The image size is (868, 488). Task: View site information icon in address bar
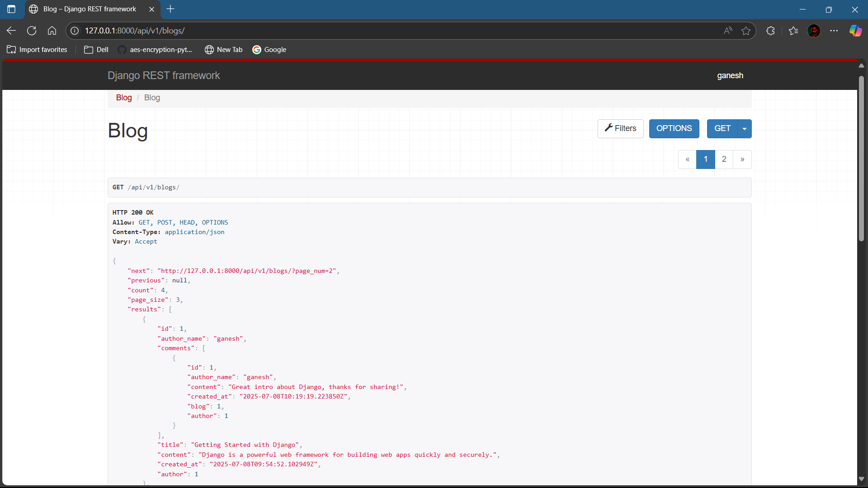75,31
